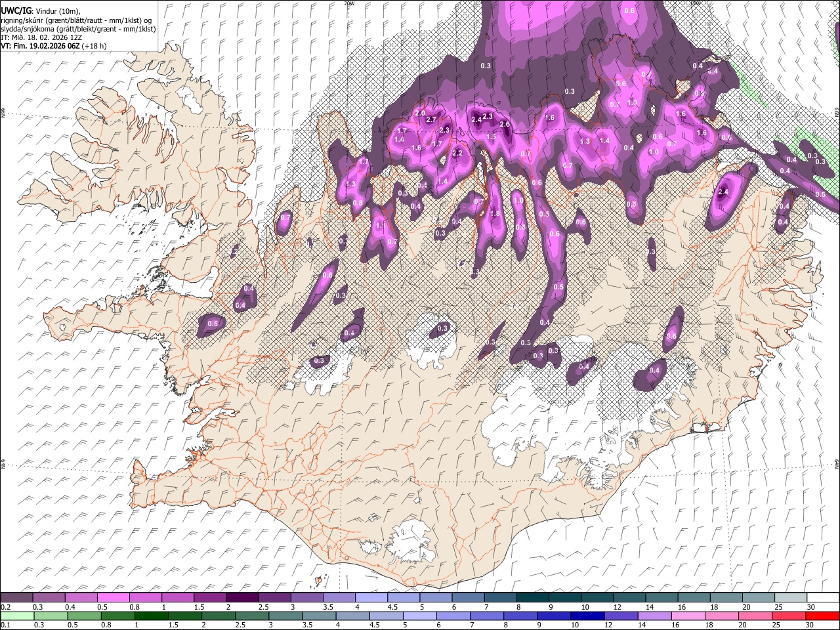Select the white snow scale swatch at 30
The height and width of the screenshot is (630, 840).
point(823,597)
